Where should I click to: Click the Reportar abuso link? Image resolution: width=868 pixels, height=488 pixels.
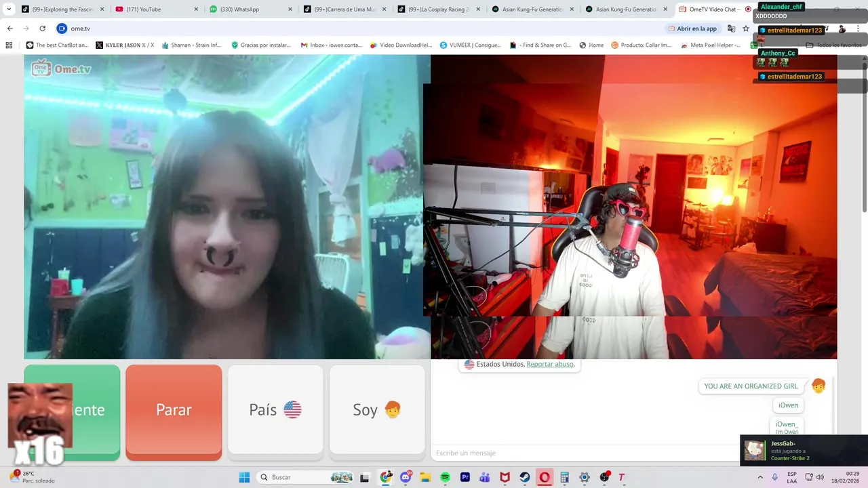coord(550,364)
